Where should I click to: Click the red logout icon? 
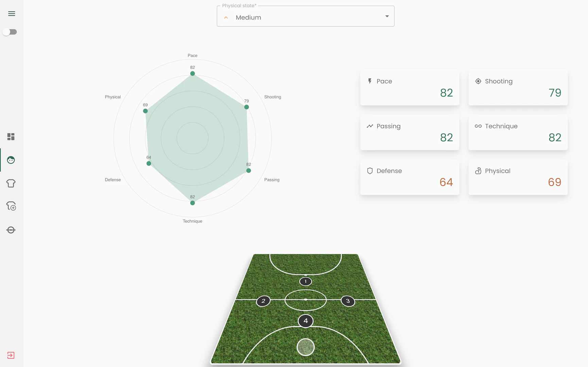11,355
